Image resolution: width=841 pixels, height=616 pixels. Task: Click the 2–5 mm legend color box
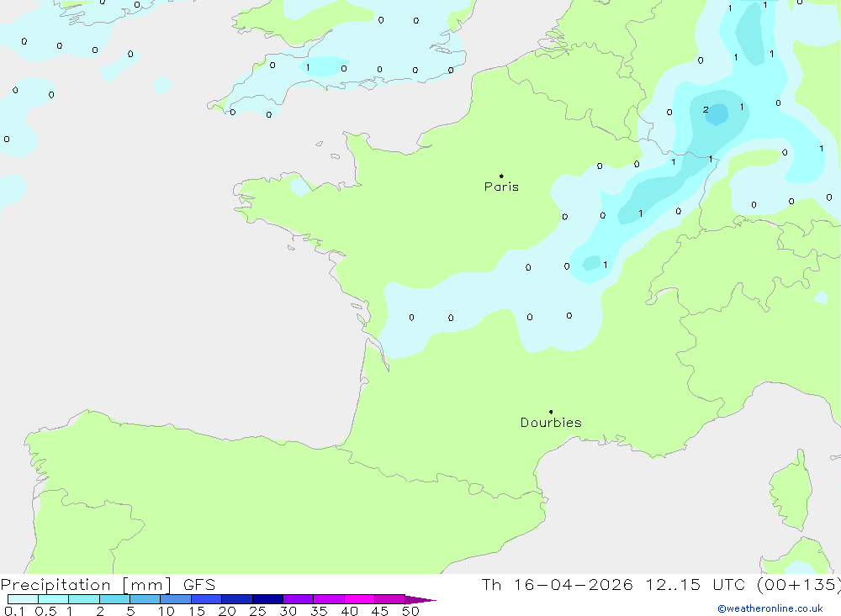coord(114,599)
